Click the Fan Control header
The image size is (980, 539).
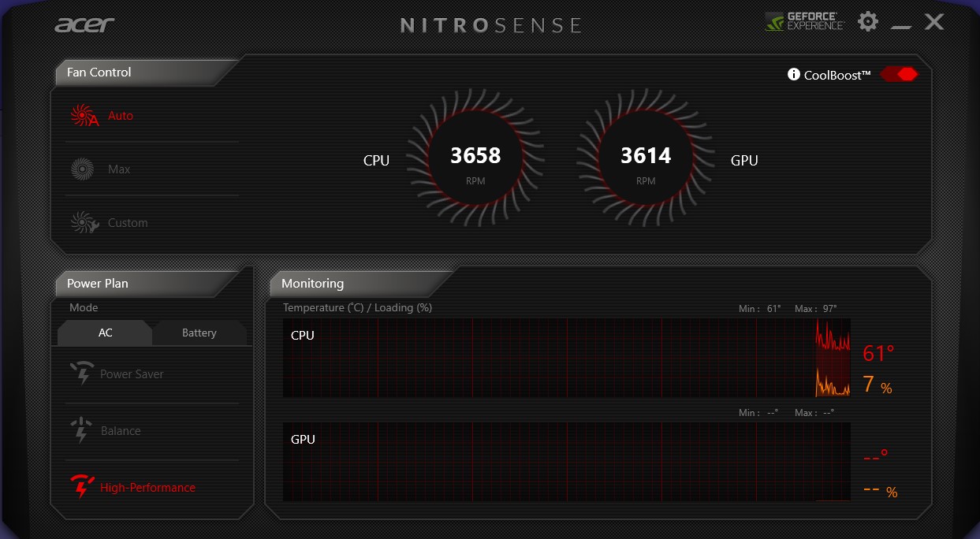[x=99, y=72]
